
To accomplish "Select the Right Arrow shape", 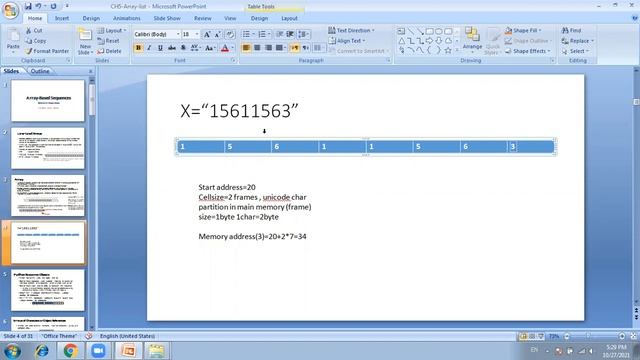I will pyautogui.click(x=429, y=41).
